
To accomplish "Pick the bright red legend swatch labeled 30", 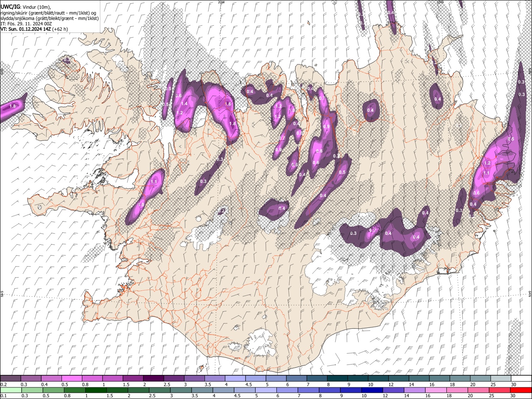I will [x=521, y=390].
